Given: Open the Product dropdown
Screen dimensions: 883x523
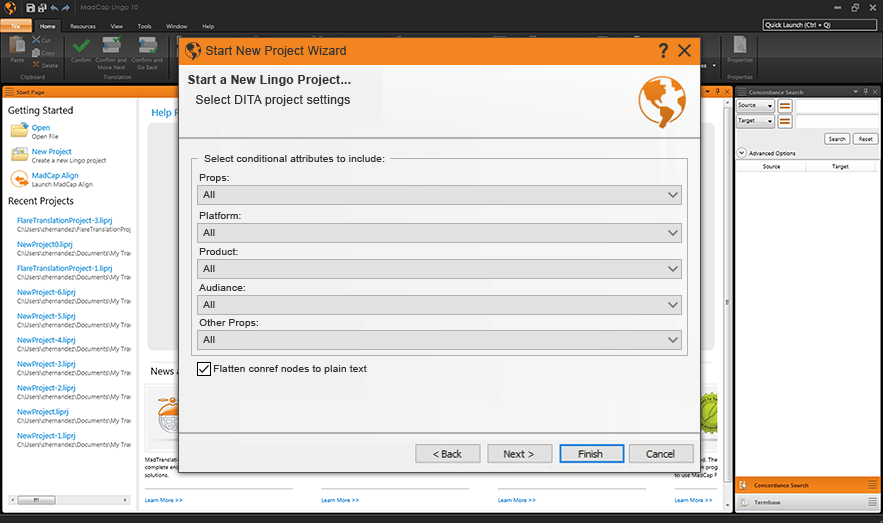Looking at the screenshot, I should [x=439, y=269].
